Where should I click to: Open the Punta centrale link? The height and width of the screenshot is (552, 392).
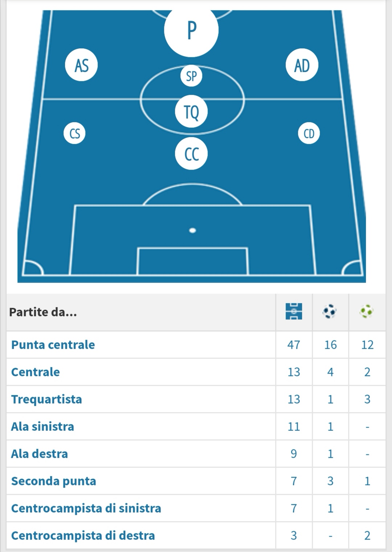53,345
